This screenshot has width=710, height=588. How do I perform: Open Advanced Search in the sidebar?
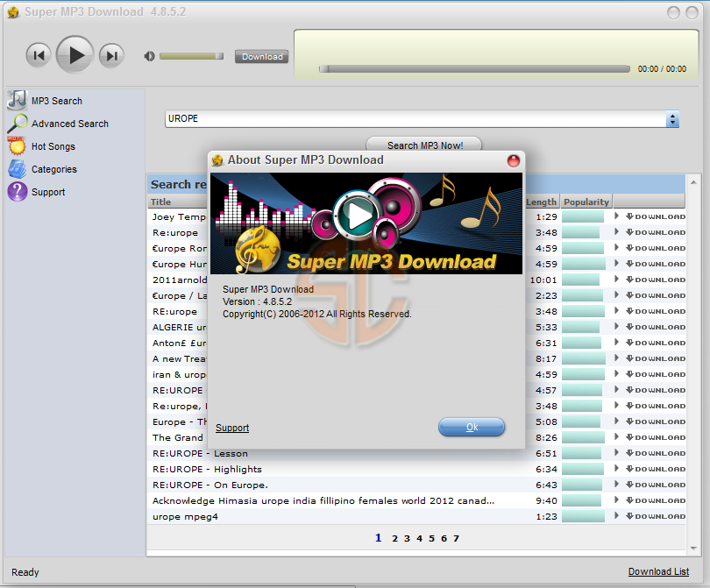click(70, 124)
